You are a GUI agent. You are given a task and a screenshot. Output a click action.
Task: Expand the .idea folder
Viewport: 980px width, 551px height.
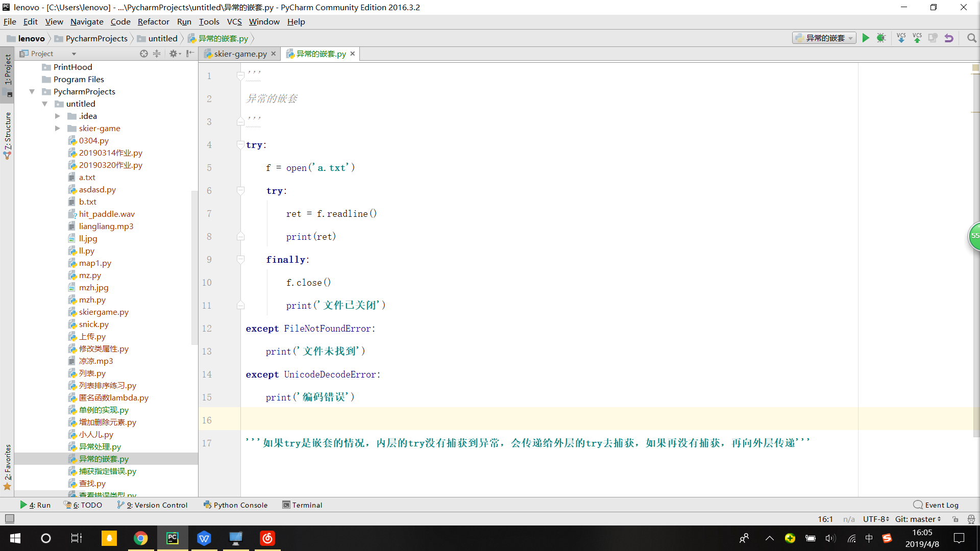tap(57, 116)
